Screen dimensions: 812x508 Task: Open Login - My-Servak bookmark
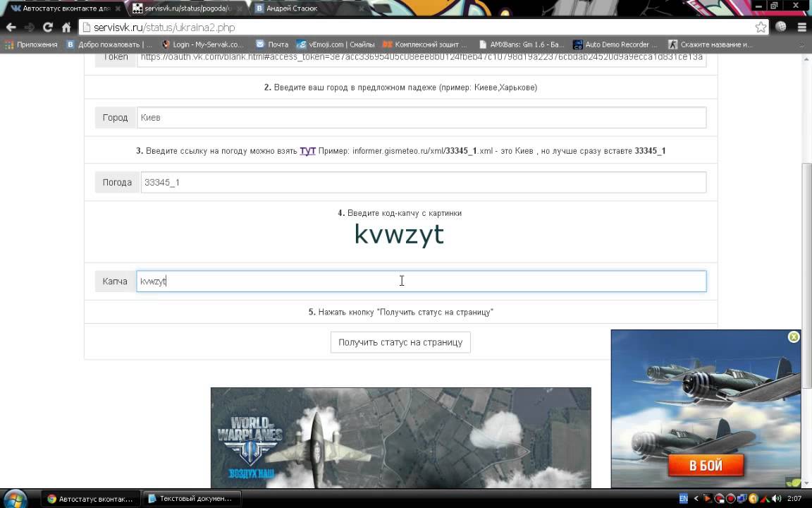(x=202, y=44)
